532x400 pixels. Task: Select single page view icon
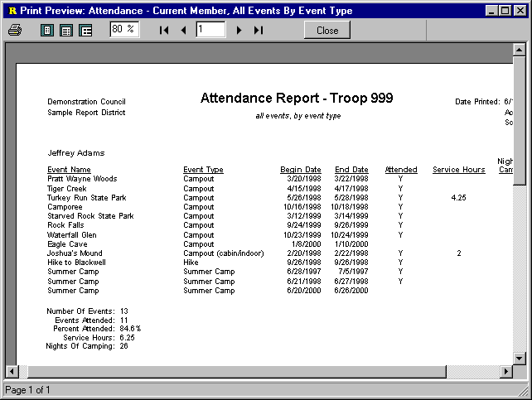pos(47,31)
